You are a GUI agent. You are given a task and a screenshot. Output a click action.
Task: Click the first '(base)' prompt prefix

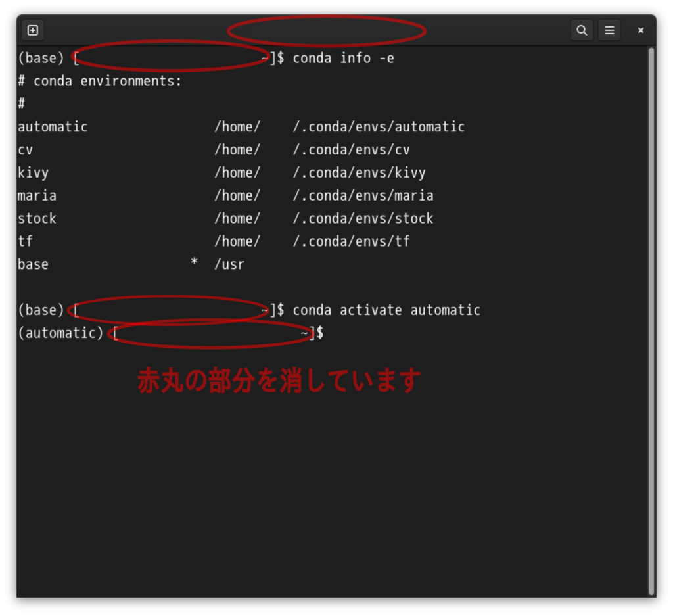coord(41,58)
